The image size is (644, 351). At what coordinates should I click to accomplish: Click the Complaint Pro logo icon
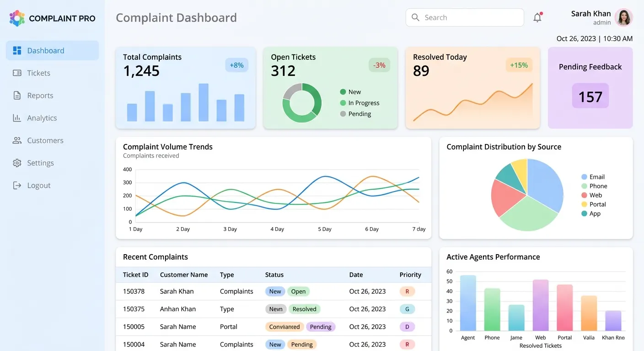(x=17, y=18)
